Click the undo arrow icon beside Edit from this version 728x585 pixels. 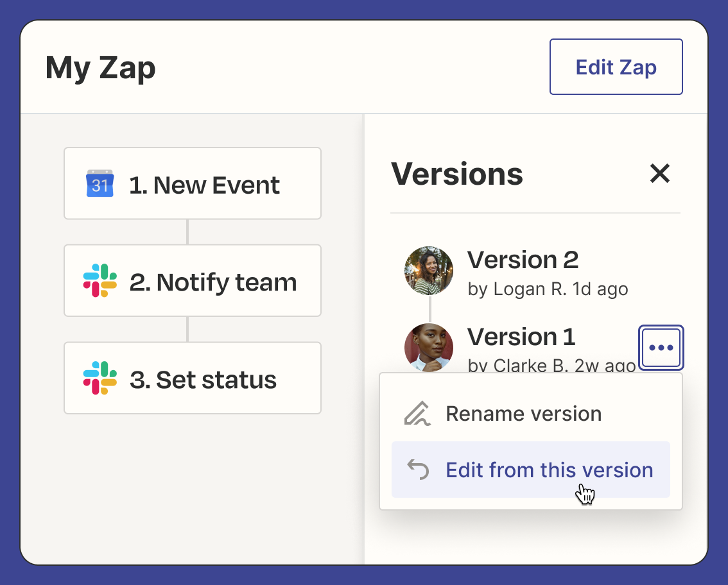tap(417, 470)
